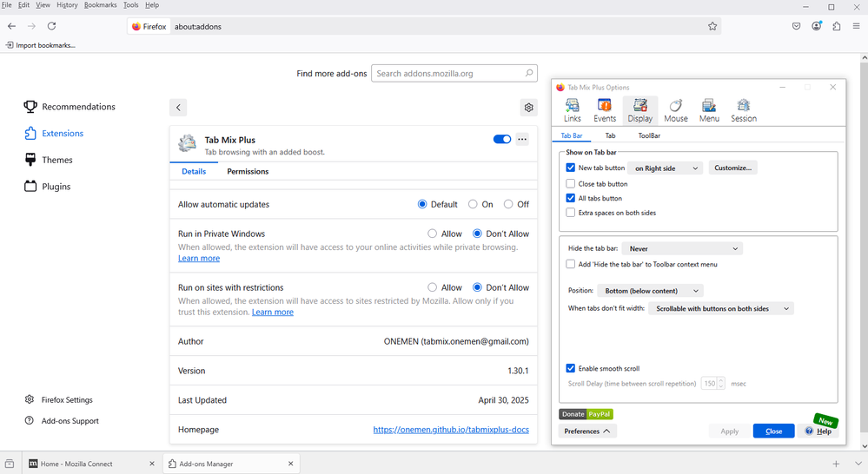Click Import bookmarks in bookmarks toolbar
868x474 pixels.
pyautogui.click(x=41, y=45)
